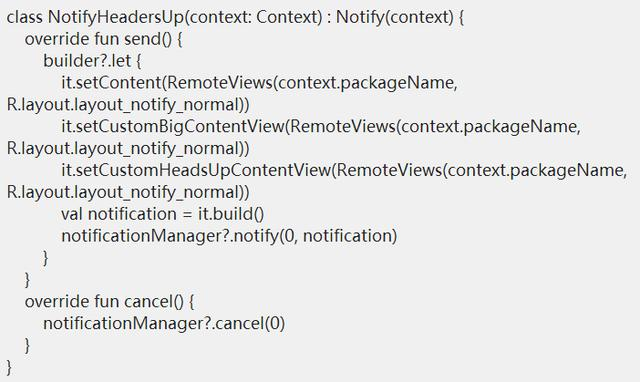
Task: Click notificationManager?.notify call
Action: 170,236
